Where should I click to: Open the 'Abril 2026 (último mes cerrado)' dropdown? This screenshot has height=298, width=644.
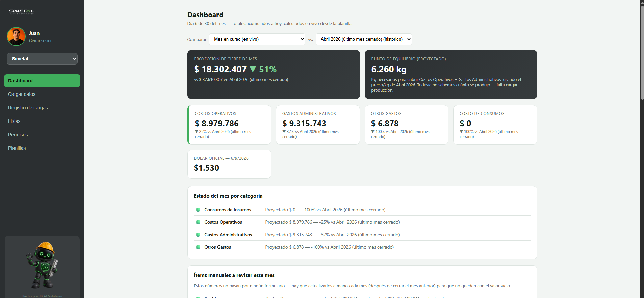tap(364, 39)
